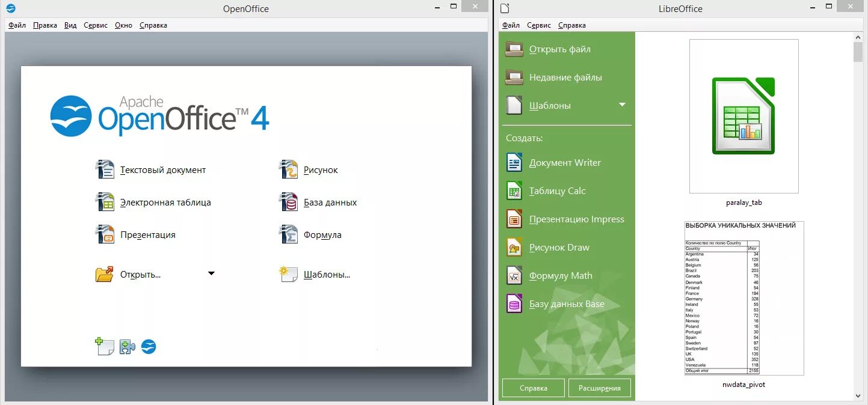Screen dimensions: 868x405
Task: Click the LibreOffice scrollbar down arrow
Action: [x=858, y=395]
